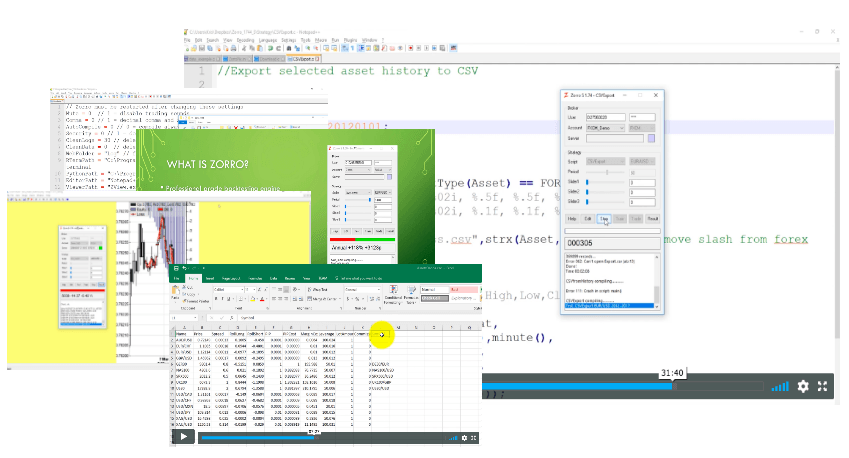Click the fullscreen icon on the Excel video player

tap(474, 437)
